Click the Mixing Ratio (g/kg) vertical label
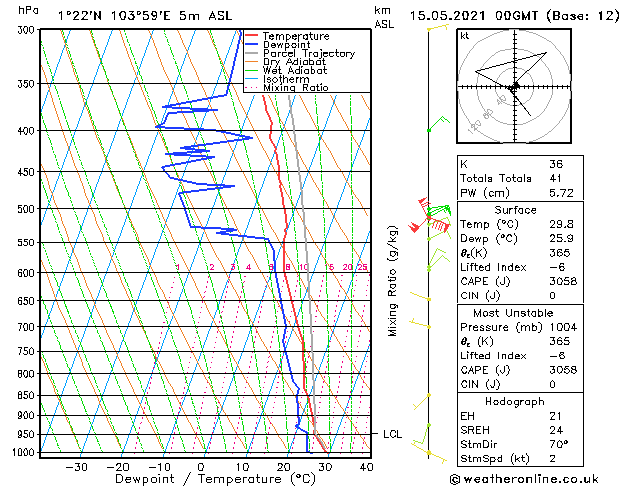Viewport: 629px width, 486px height. 392,281
